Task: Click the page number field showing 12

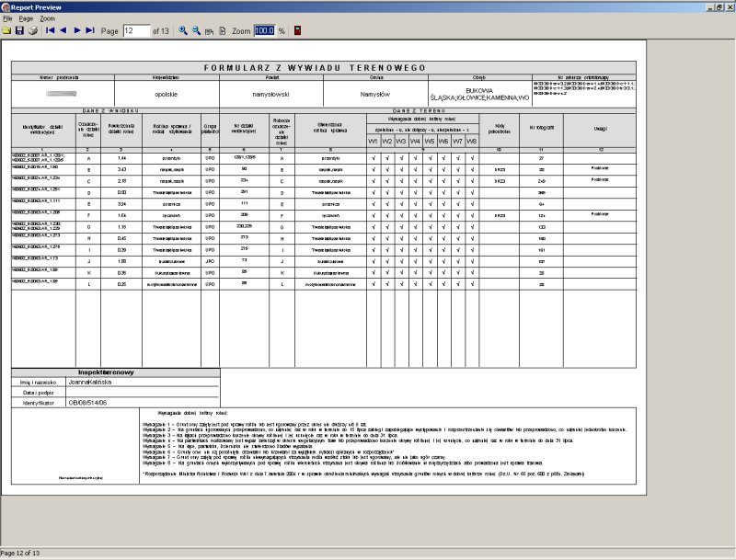Action: pyautogui.click(x=136, y=31)
